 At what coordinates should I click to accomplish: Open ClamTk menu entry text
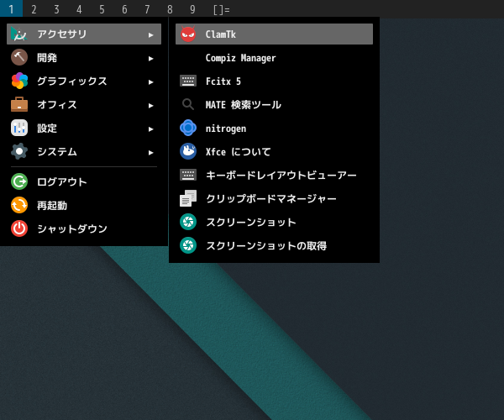point(220,34)
